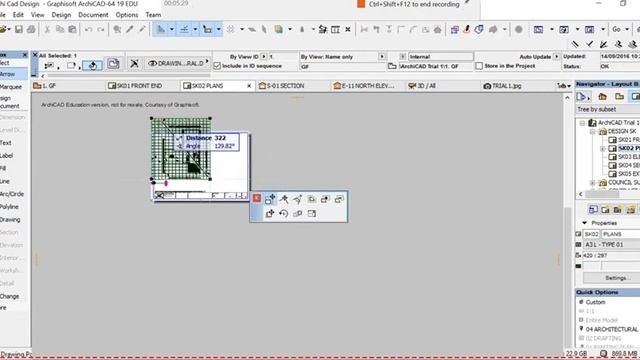640x360 pixels.
Task: Switch to the E-11 NORTH ELEV tab
Action: pyautogui.click(x=367, y=86)
